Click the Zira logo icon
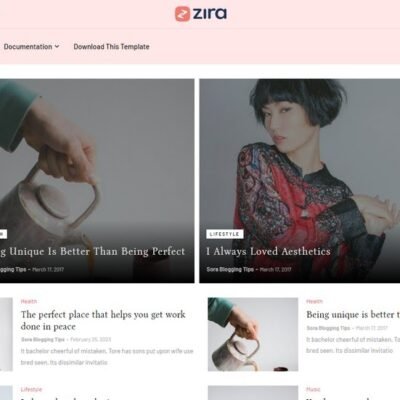 (182, 14)
